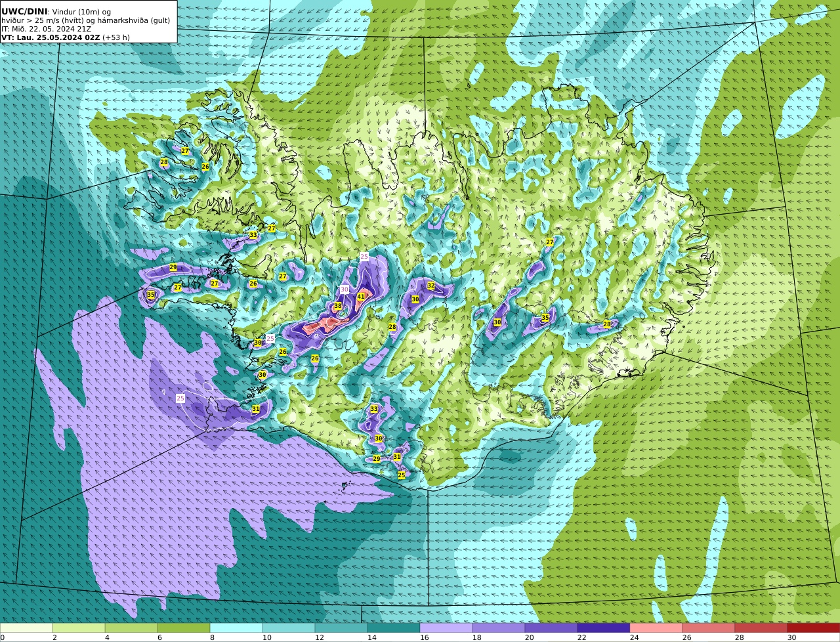Click the bottom legend scale label 26
Image resolution: width=840 pixels, height=642 pixels.
(686, 637)
